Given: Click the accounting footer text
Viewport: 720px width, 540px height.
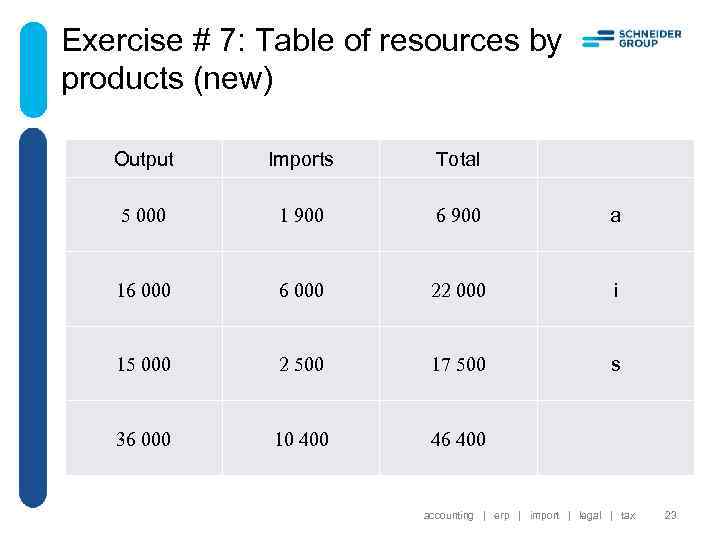Looking at the screenshot, I should coord(448,516).
